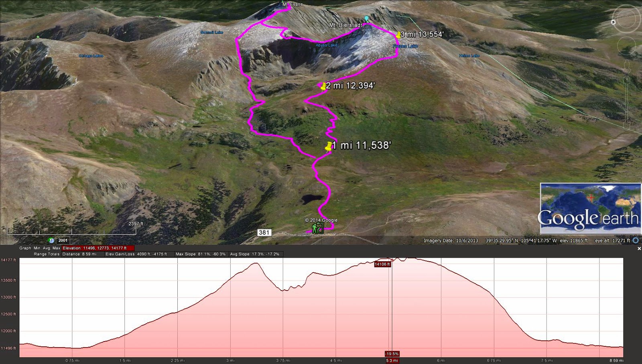Close the elevation profile panel
Viewport: 642px width, 364px height.
pyautogui.click(x=639, y=249)
